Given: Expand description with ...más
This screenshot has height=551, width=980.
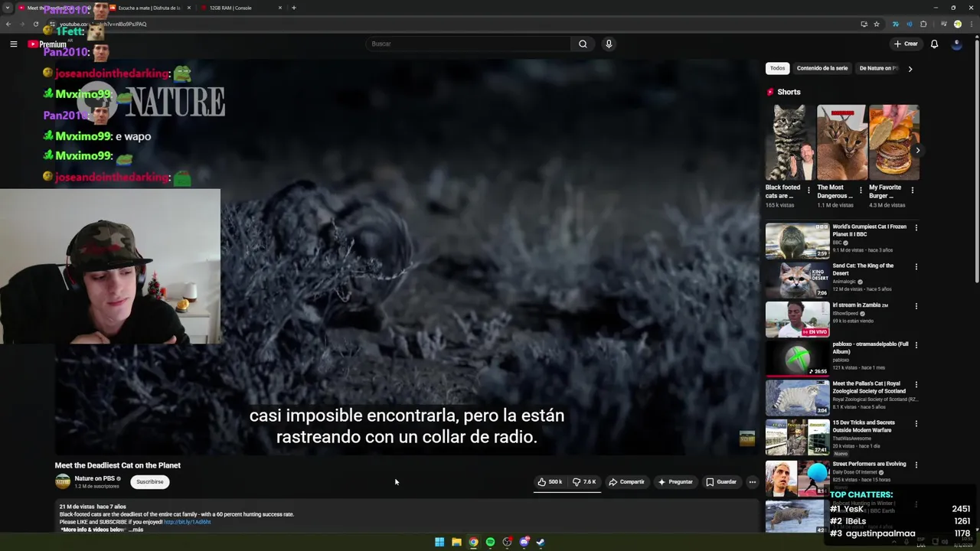Looking at the screenshot, I should [x=136, y=530].
